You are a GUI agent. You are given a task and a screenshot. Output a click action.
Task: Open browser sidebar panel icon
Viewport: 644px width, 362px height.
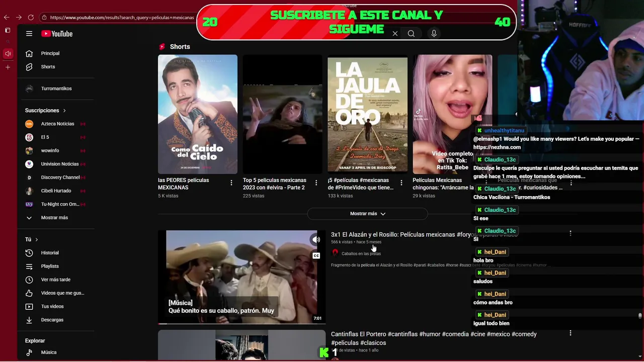(8, 30)
